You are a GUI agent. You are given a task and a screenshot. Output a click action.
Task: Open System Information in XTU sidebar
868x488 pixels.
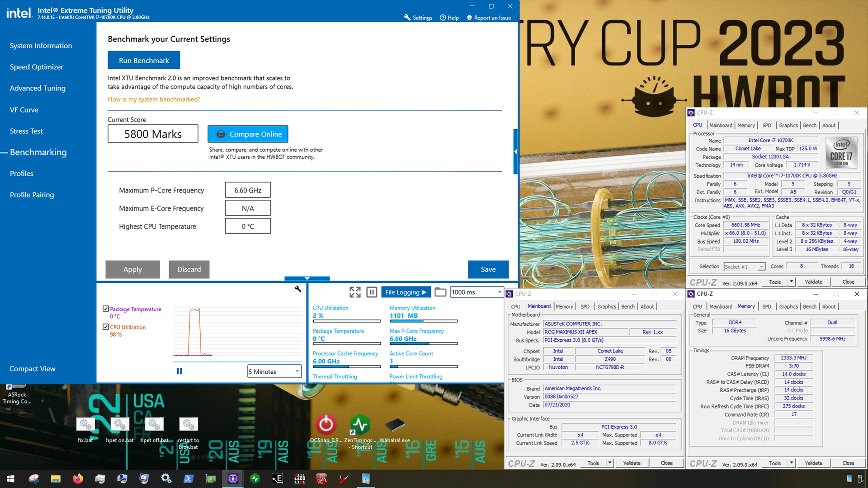click(41, 46)
